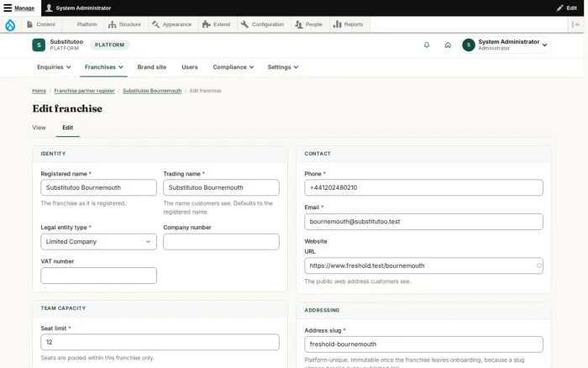Follow Substitutoo Bournemouth breadcrumb link

point(152,91)
